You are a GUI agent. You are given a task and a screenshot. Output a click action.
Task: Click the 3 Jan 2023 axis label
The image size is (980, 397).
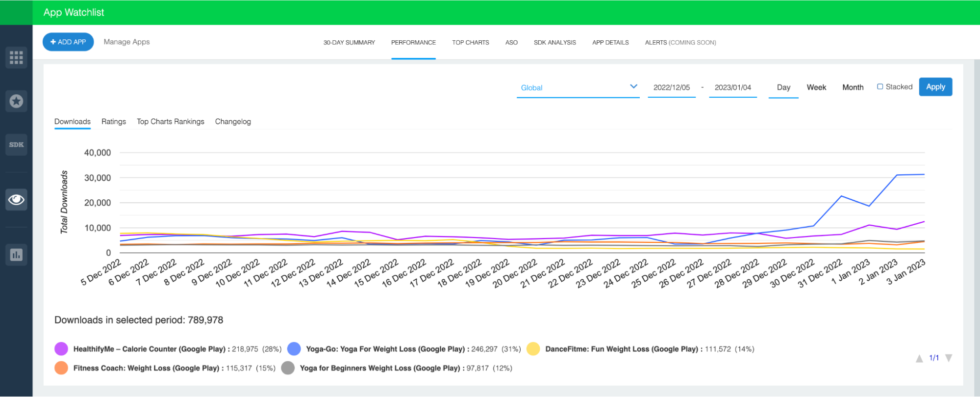[x=907, y=272]
